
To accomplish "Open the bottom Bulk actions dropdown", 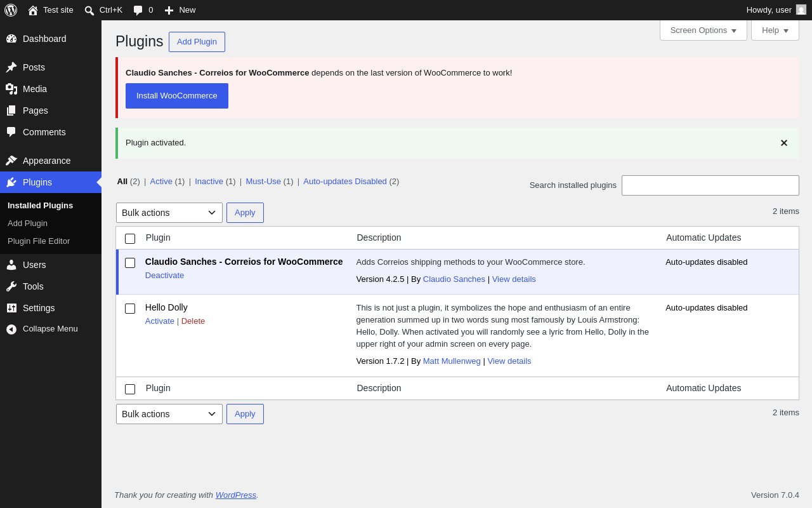I will (x=169, y=414).
